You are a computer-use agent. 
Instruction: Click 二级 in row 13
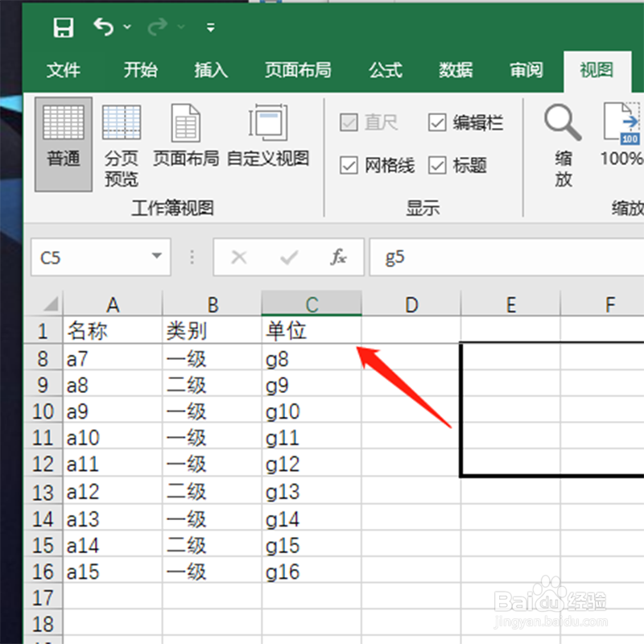[212, 491]
